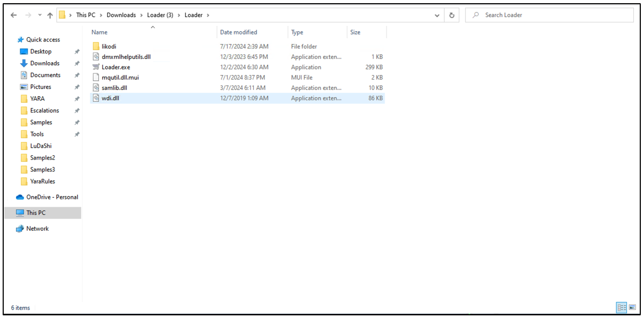Open recent locations dropdown arrow
Image resolution: width=644 pixels, height=318 pixels.
point(39,15)
